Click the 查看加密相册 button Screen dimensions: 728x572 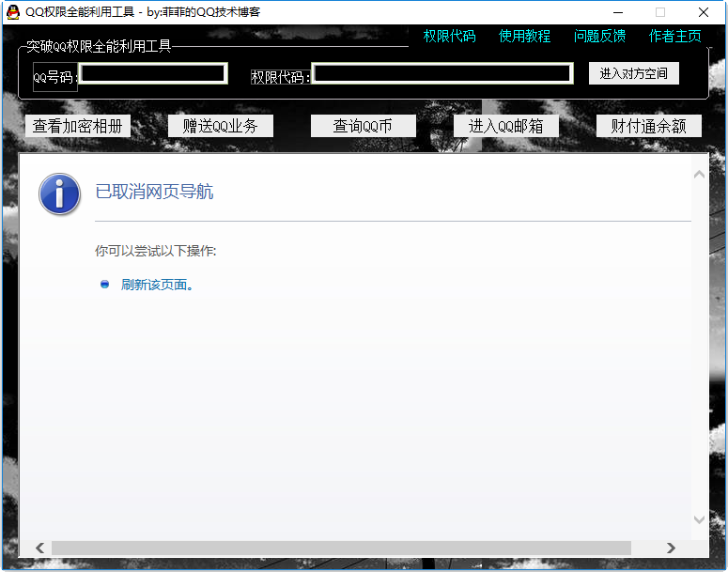click(78, 126)
